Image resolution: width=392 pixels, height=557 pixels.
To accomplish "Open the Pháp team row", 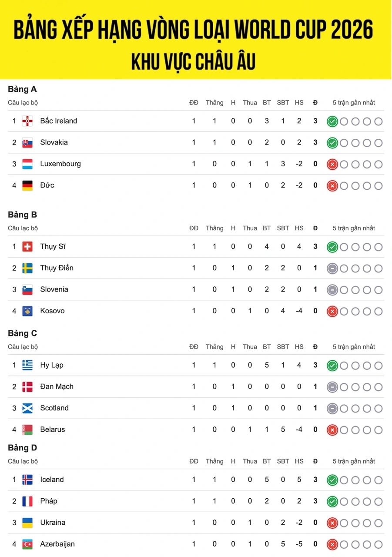I will pyautogui.click(x=196, y=501).
